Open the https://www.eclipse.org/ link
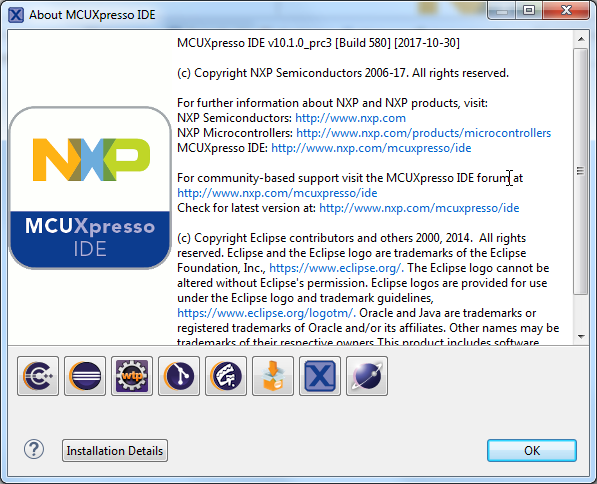The width and height of the screenshot is (597, 484). pos(335,268)
